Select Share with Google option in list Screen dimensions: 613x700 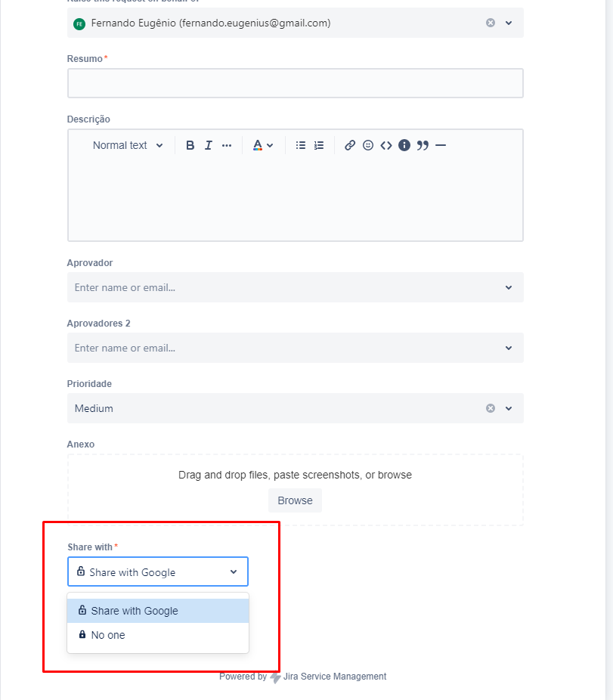158,611
